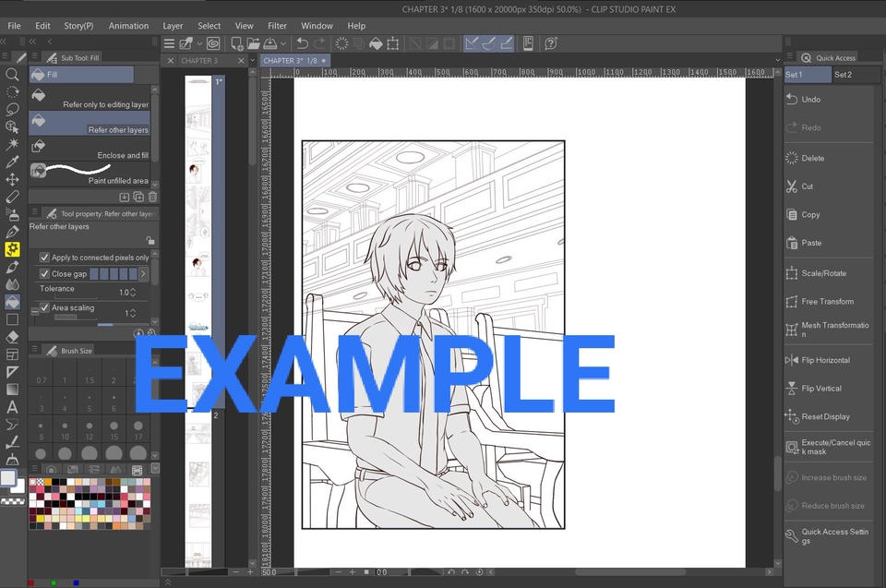The image size is (886, 588).
Task: Select the Zoom magnifier tool
Action: tap(12, 75)
